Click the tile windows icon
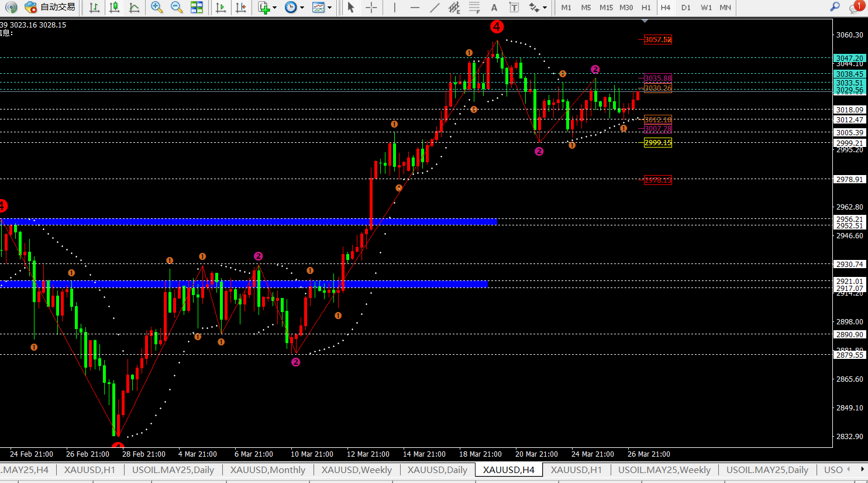 (197, 8)
